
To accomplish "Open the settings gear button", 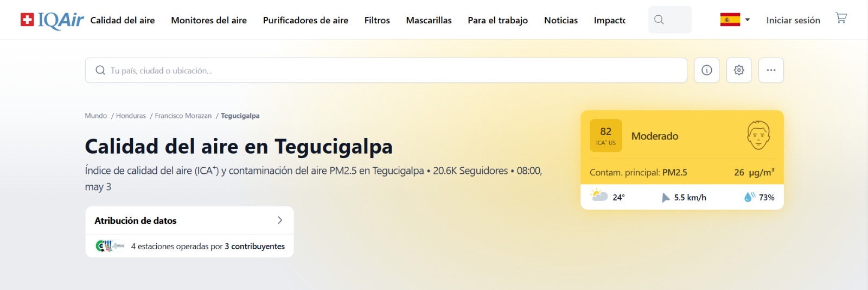I will [x=739, y=70].
